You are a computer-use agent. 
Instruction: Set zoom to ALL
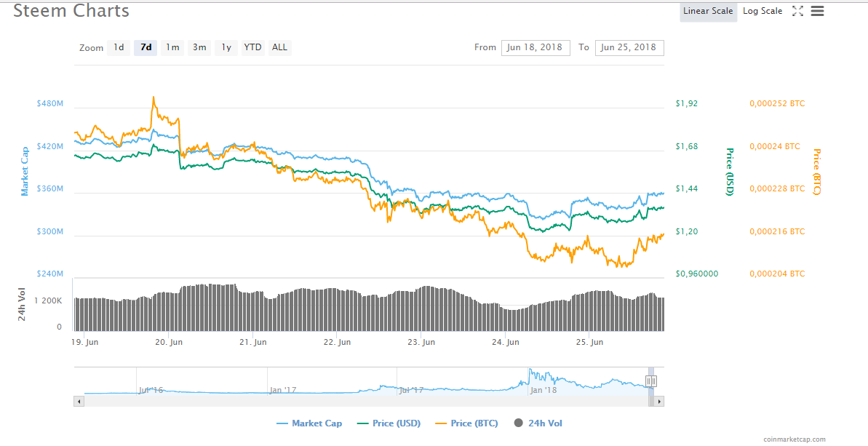(280, 47)
